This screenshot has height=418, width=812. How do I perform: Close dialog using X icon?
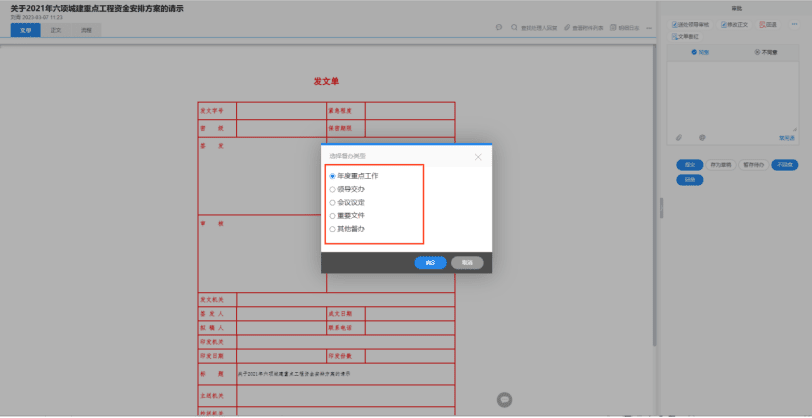pyautogui.click(x=478, y=157)
